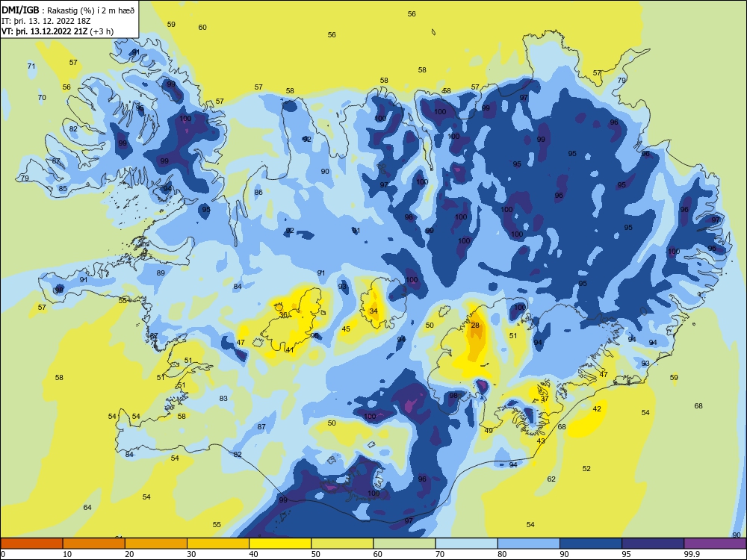The width and height of the screenshot is (747, 560).
Task: Click the 40–50 bright yellow legend swatch
Action: [280, 544]
